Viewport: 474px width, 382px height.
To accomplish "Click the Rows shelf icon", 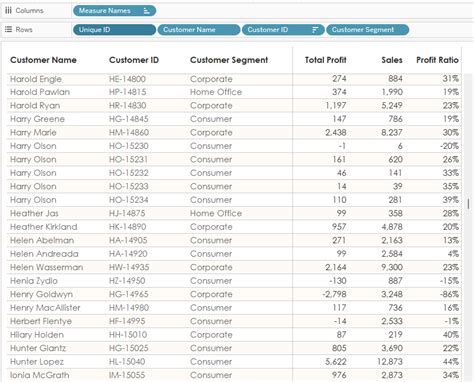I will tap(8, 29).
